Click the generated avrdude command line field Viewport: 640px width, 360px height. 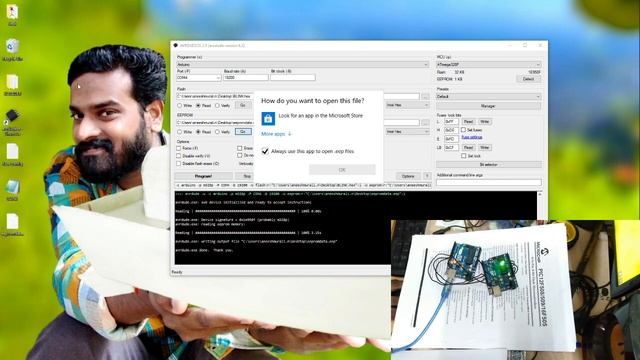point(303,185)
